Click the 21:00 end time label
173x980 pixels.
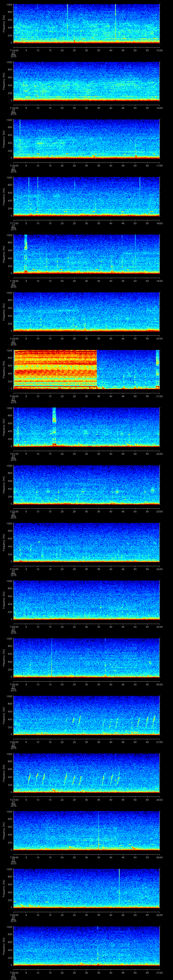click(159, 396)
